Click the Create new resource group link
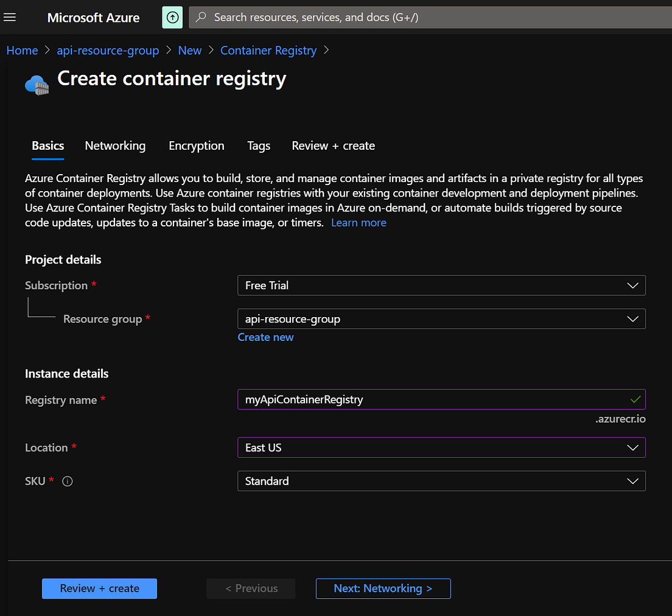The height and width of the screenshot is (616, 672). tap(265, 337)
